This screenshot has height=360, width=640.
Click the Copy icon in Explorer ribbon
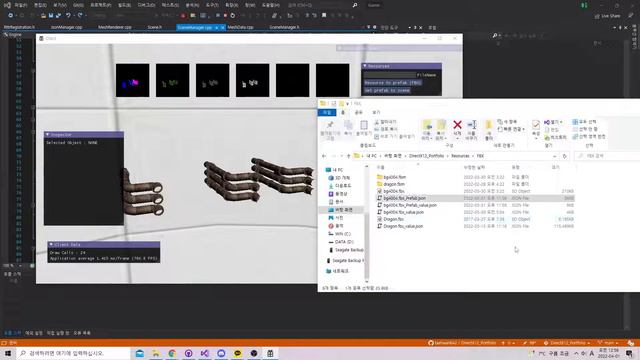pyautogui.click(x=348, y=125)
